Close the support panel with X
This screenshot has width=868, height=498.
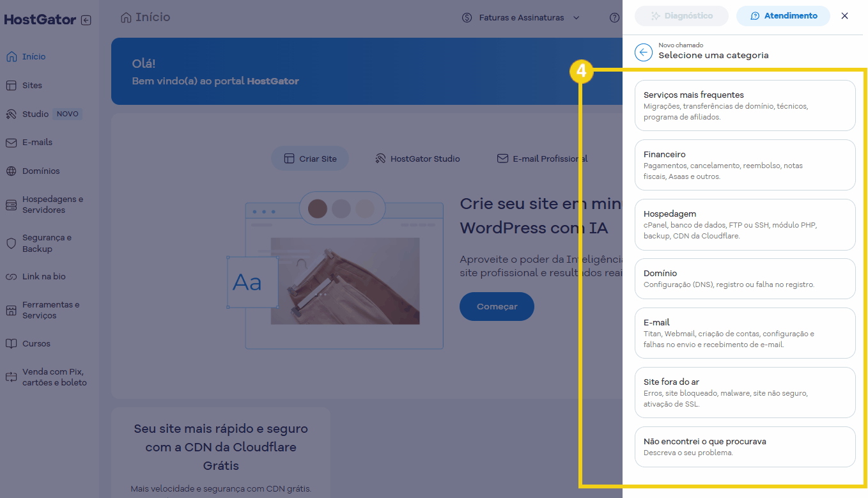pos(844,16)
